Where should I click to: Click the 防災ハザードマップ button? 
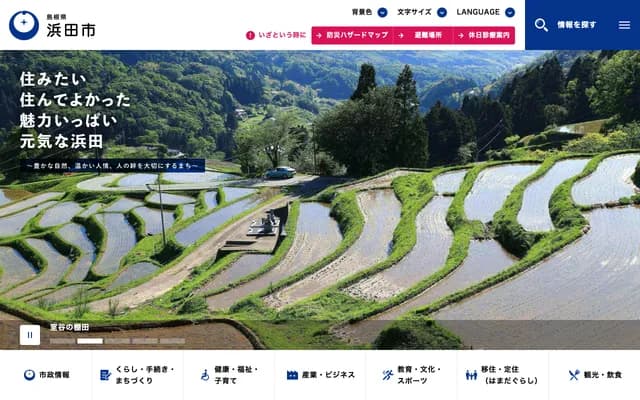(x=352, y=36)
